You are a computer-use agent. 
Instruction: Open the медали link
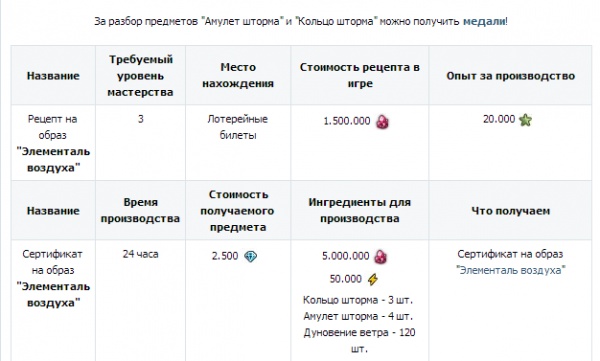484,21
